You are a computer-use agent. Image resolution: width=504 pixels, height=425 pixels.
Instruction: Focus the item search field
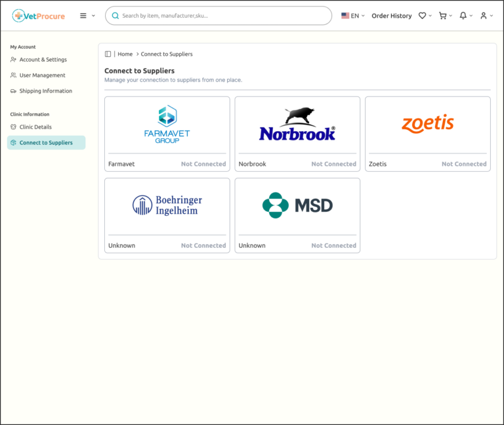tap(219, 16)
